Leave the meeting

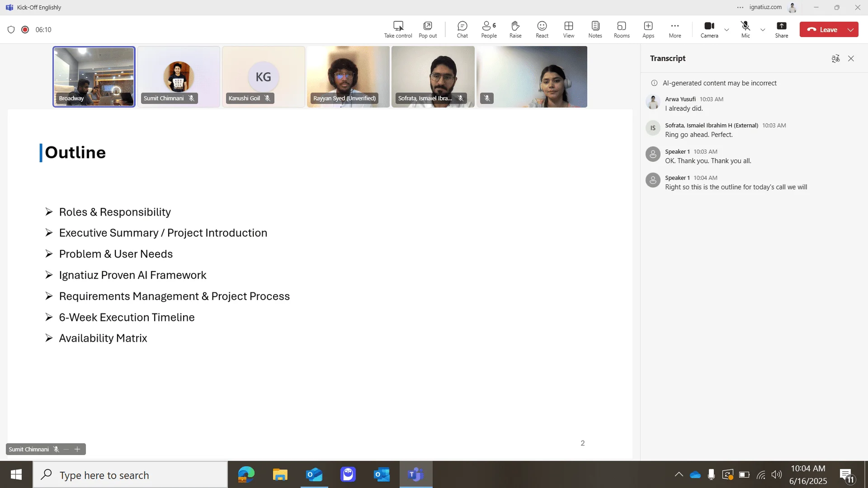click(x=822, y=30)
